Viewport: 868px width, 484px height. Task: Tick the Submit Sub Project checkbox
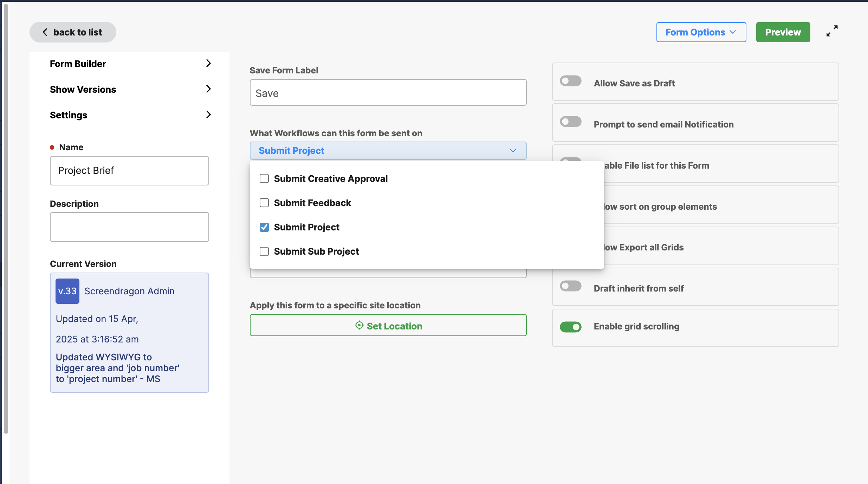tap(264, 251)
